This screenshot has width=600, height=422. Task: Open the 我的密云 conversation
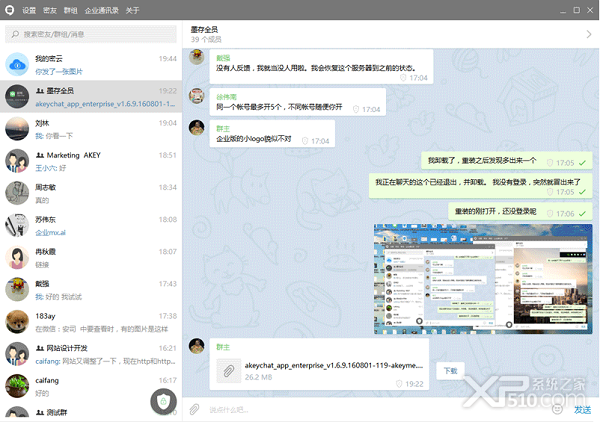coord(91,64)
